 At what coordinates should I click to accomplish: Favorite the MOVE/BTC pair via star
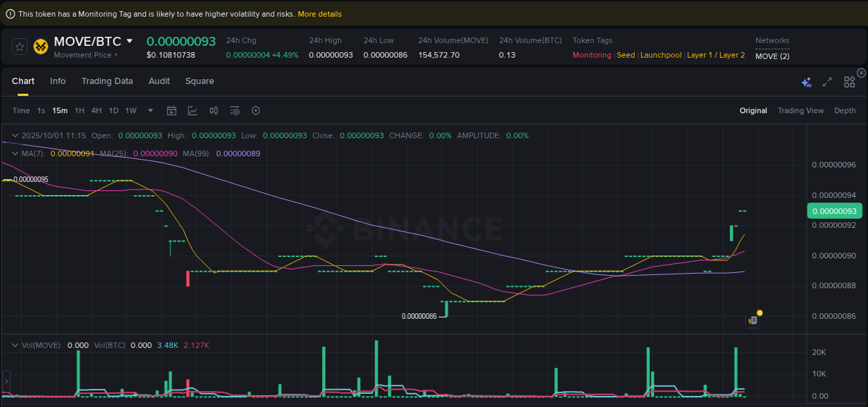(x=19, y=47)
